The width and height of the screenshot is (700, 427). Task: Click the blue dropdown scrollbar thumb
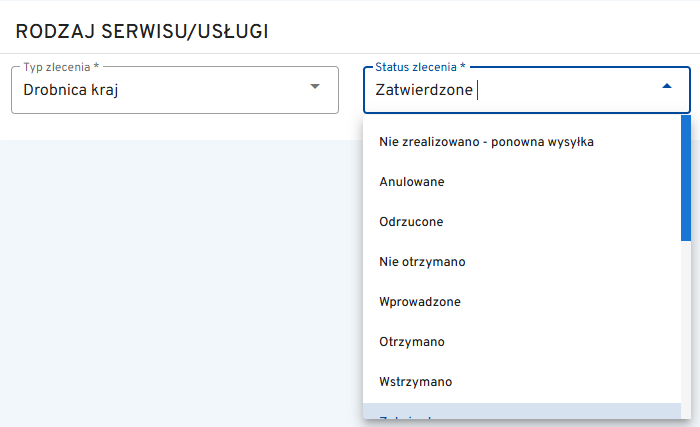point(685,178)
